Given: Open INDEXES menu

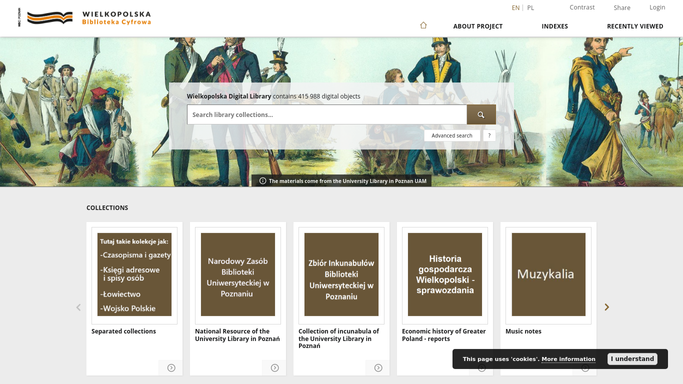Looking at the screenshot, I should (x=555, y=26).
